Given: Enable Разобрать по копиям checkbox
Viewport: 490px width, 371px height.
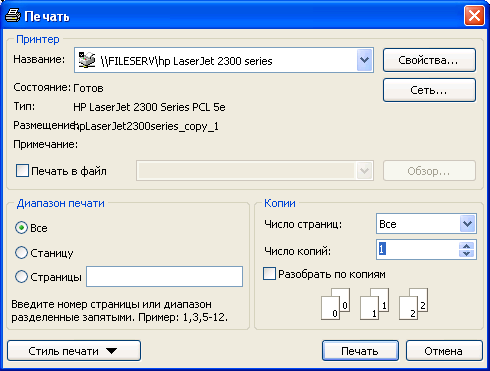Looking at the screenshot, I should (269, 274).
